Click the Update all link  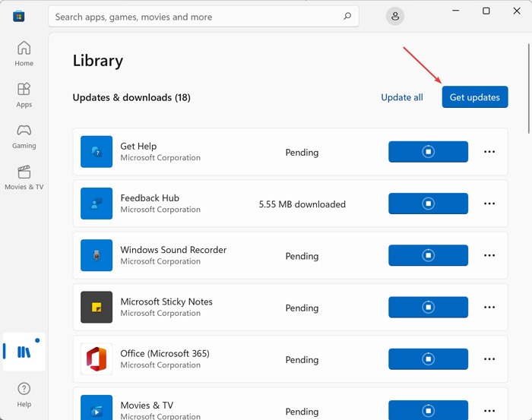[x=402, y=97]
